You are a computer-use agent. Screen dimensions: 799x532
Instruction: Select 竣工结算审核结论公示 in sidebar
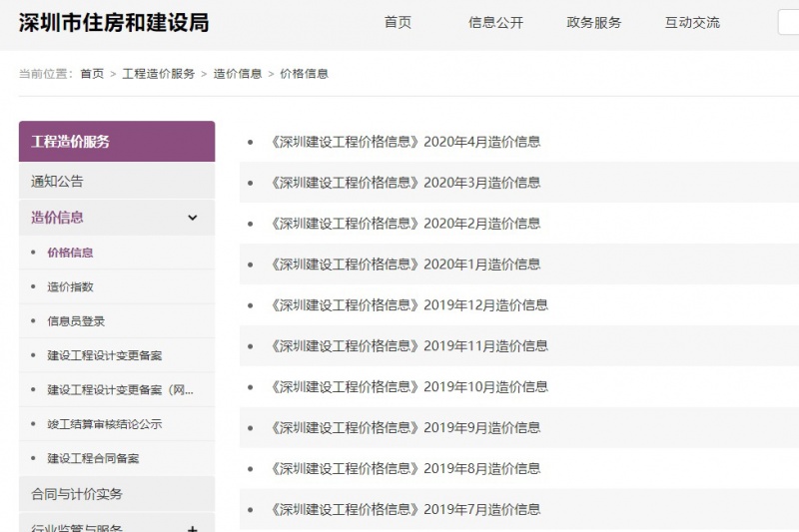[x=104, y=424]
